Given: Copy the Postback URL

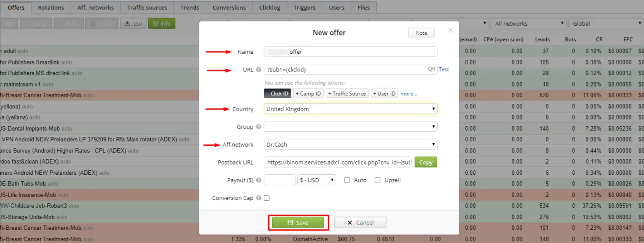Looking at the screenshot, I should pos(426,162).
